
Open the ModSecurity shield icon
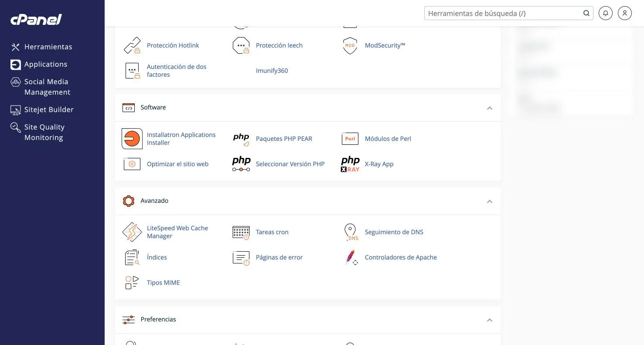point(350,45)
